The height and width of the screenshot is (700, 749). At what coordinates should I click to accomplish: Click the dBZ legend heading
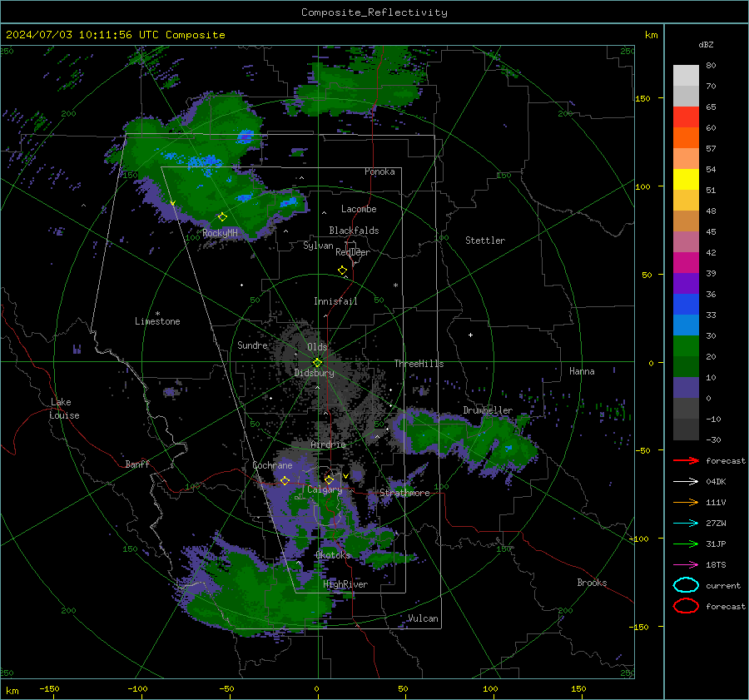point(706,44)
